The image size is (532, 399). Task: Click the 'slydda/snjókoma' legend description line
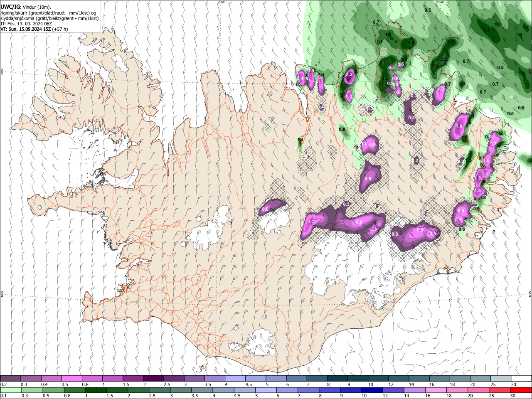tap(49, 18)
